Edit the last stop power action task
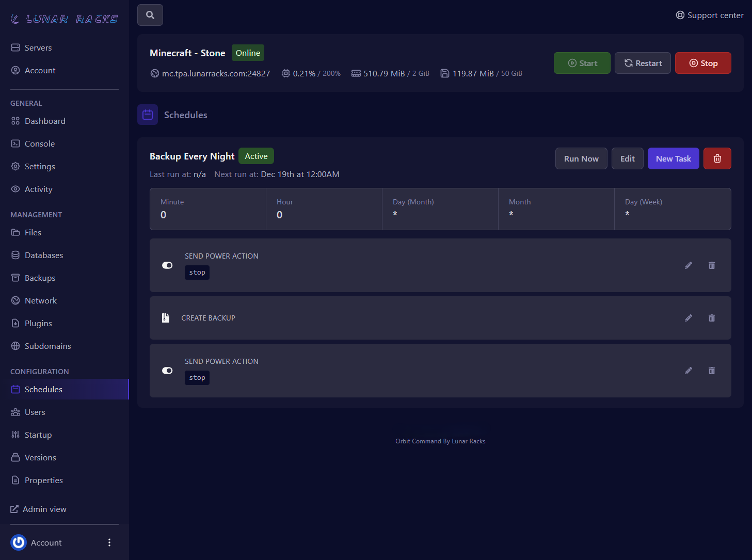The image size is (752, 560). (688, 371)
